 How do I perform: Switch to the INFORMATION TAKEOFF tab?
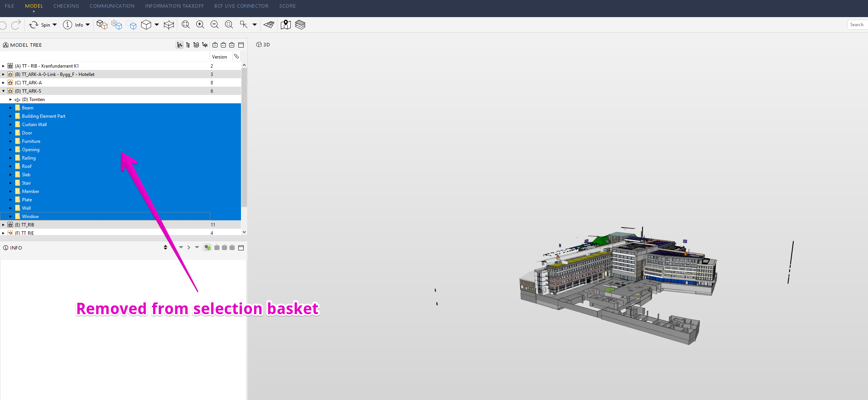coord(174,6)
